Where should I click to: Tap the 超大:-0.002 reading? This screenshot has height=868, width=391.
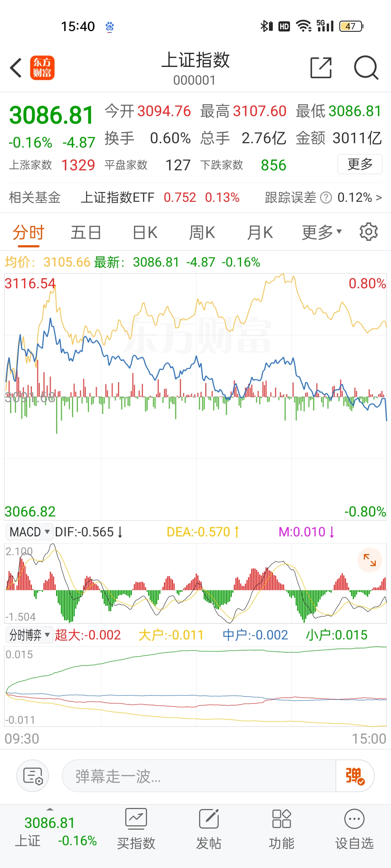click(88, 635)
